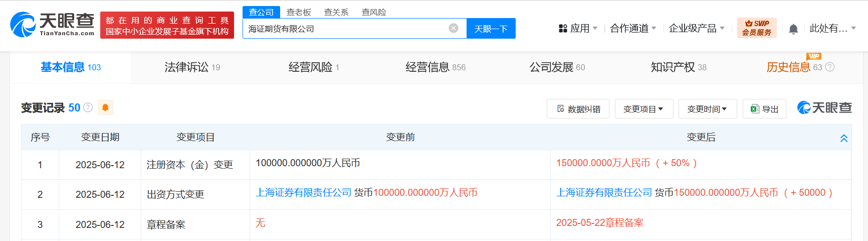Select the 基本信息 103 tab

(x=71, y=67)
